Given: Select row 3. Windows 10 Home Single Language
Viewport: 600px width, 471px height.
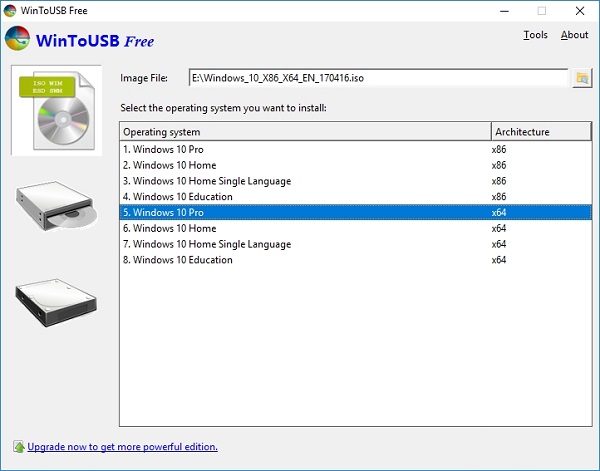Looking at the screenshot, I should pos(355,181).
